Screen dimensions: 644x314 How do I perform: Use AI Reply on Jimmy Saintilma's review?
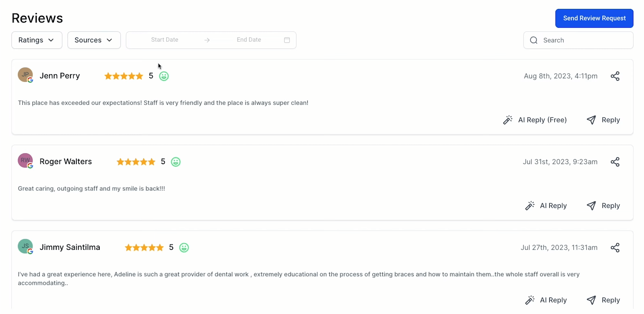(x=546, y=300)
